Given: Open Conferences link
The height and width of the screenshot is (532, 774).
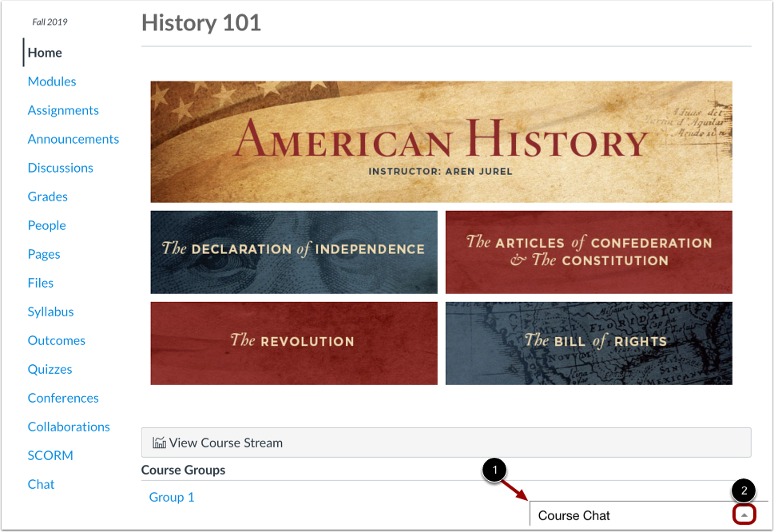Looking at the screenshot, I should [x=63, y=398].
